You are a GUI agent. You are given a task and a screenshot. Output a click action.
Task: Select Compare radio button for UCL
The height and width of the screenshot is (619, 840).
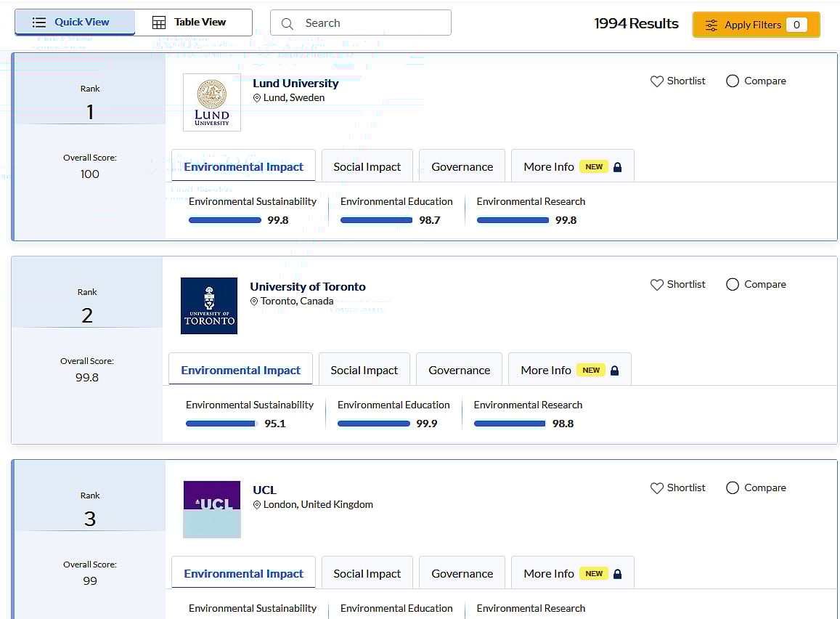click(733, 488)
